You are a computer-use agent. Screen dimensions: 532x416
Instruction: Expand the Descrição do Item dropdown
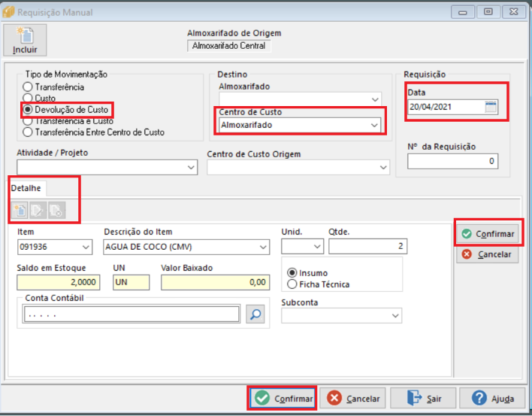point(263,247)
